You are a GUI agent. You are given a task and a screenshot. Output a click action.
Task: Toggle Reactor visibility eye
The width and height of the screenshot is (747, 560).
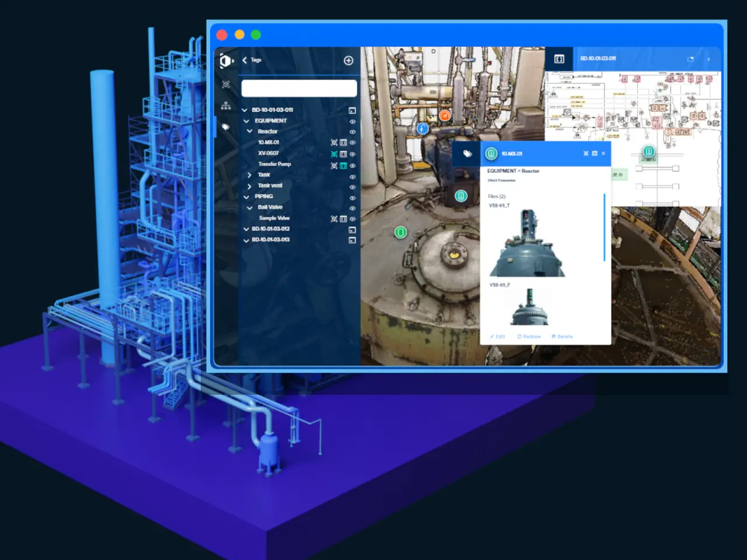352,132
